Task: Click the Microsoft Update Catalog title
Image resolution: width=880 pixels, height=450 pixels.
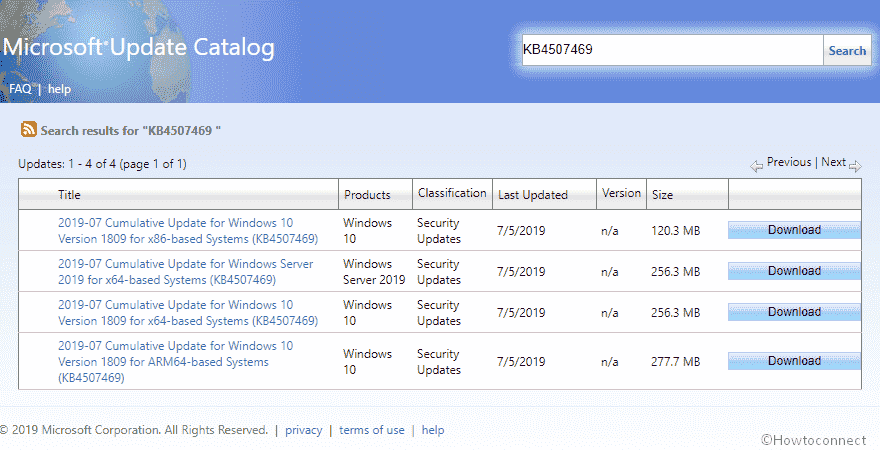Action: click(x=139, y=48)
